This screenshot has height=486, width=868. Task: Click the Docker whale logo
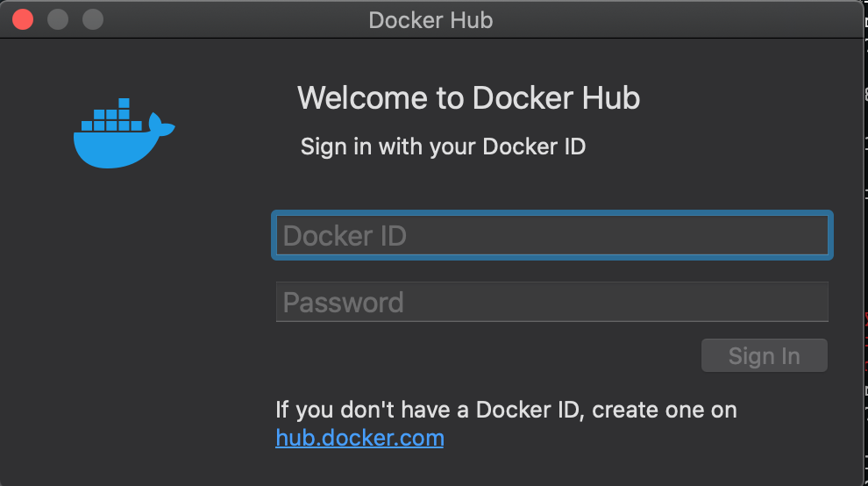pos(124,133)
